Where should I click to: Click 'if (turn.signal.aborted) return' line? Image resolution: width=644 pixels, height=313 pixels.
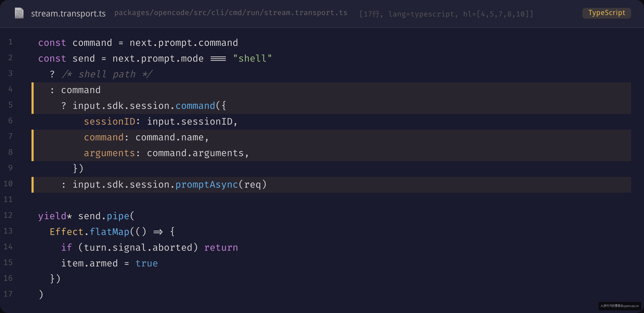pos(150,248)
